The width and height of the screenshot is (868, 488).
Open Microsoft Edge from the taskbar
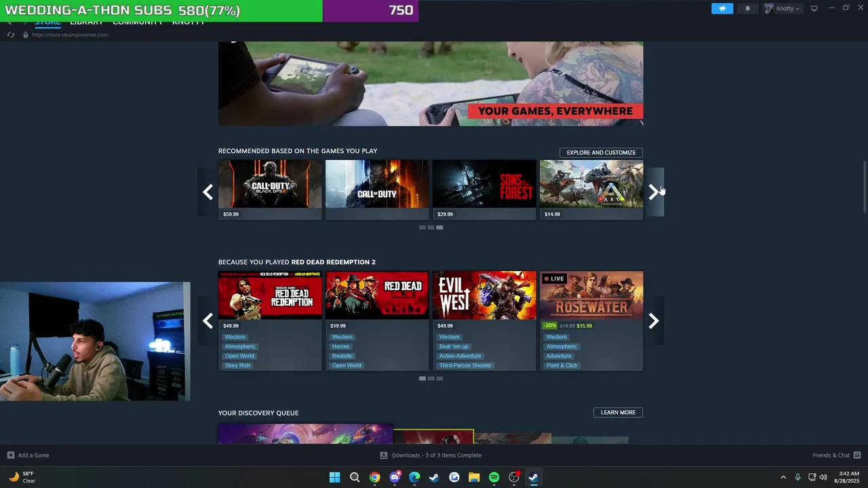point(414,477)
